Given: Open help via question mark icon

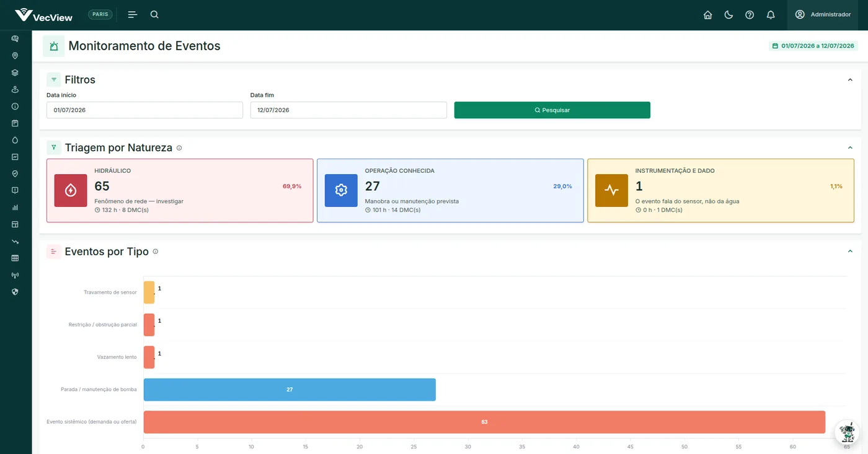Looking at the screenshot, I should (x=750, y=15).
